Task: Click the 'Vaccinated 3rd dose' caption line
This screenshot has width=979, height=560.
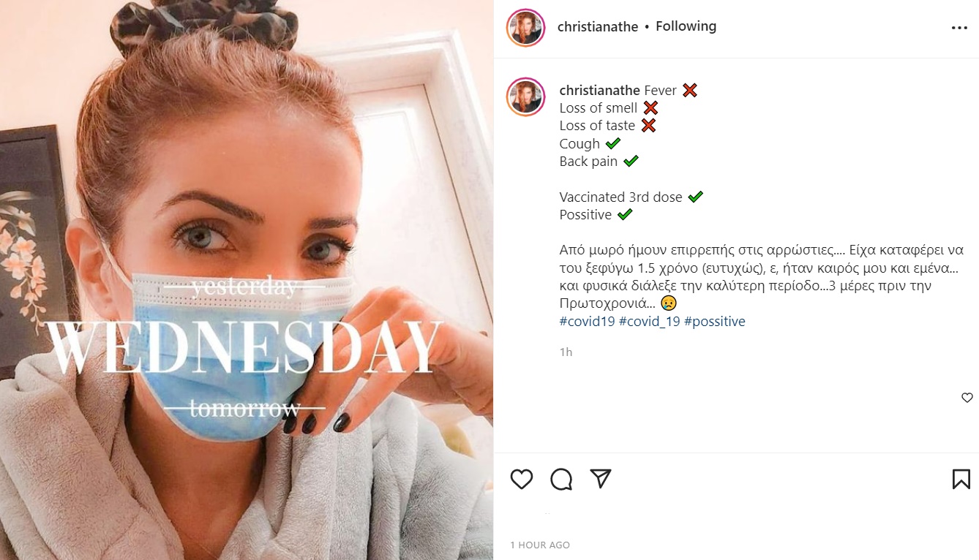Action: pos(620,197)
